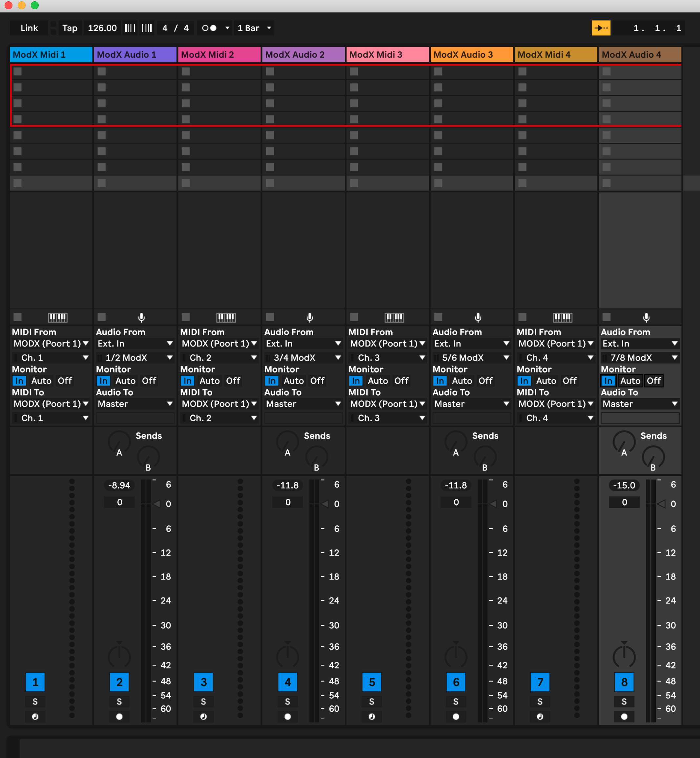Click the phase nudge up icon
This screenshot has height=758, width=700.
147,28
